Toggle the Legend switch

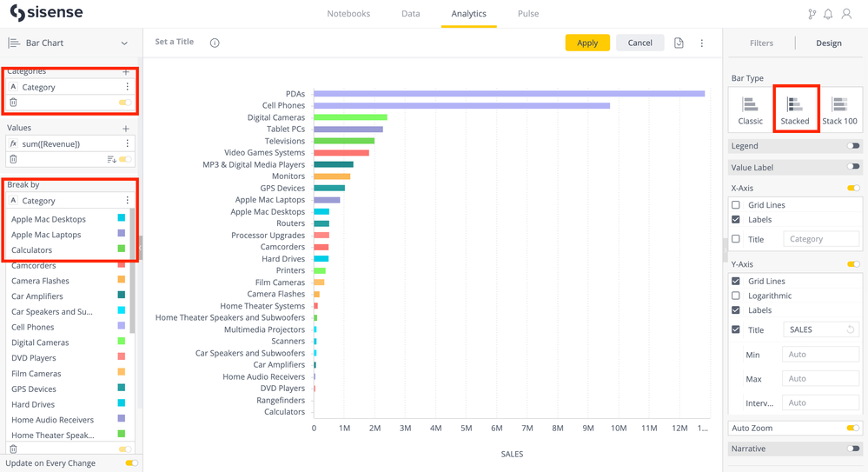point(853,146)
